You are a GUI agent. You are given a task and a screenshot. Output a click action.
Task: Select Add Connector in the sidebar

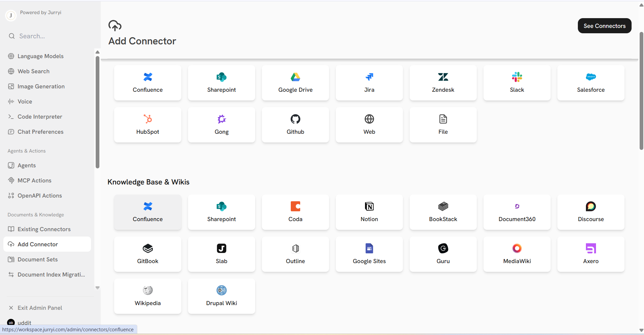(47, 244)
